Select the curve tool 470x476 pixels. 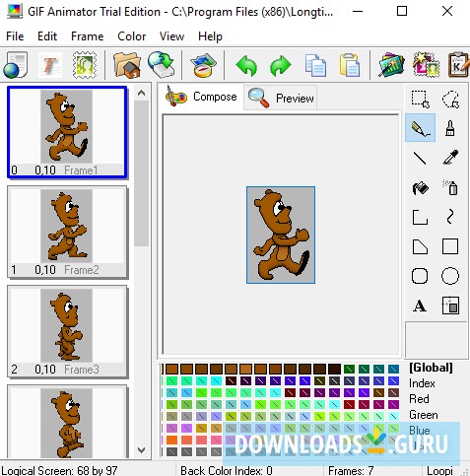pos(450,217)
